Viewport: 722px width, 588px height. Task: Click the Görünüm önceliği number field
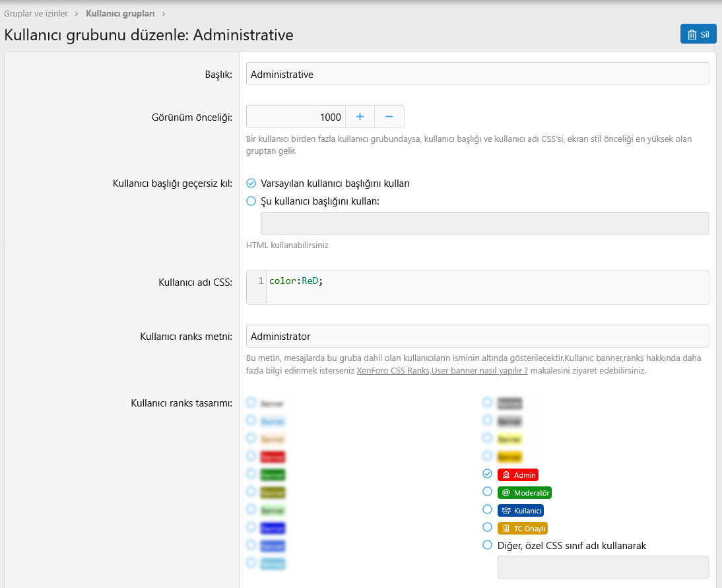click(x=296, y=117)
